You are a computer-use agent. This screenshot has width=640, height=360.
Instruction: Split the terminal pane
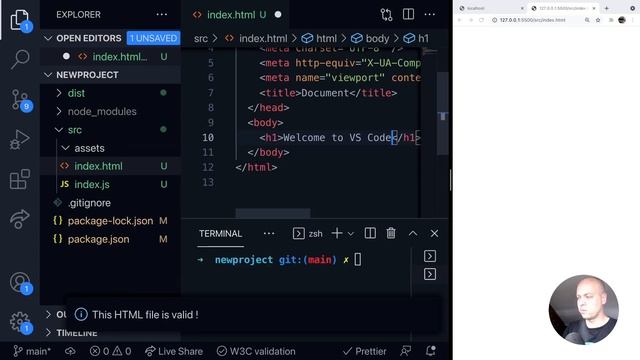pos(370,233)
